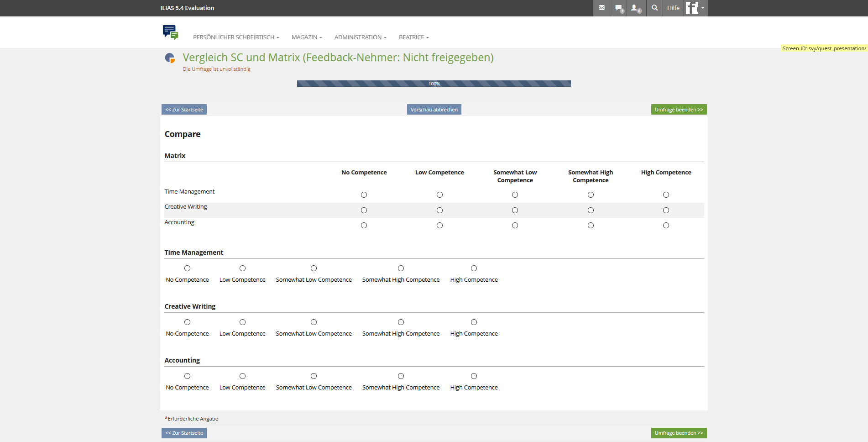868x442 pixels.
Task: Select Somewhat Low Competence under Creative Writing section
Action: click(314, 322)
